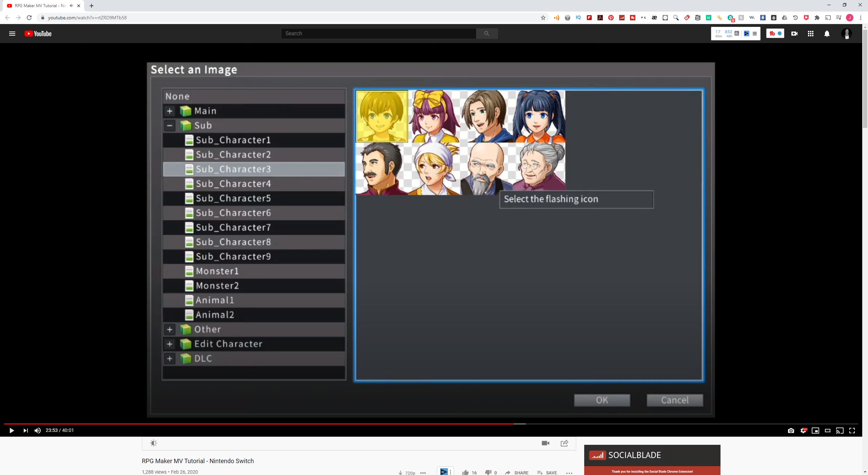Click the search magnifier button
This screenshot has width=868, height=475.
487,33
